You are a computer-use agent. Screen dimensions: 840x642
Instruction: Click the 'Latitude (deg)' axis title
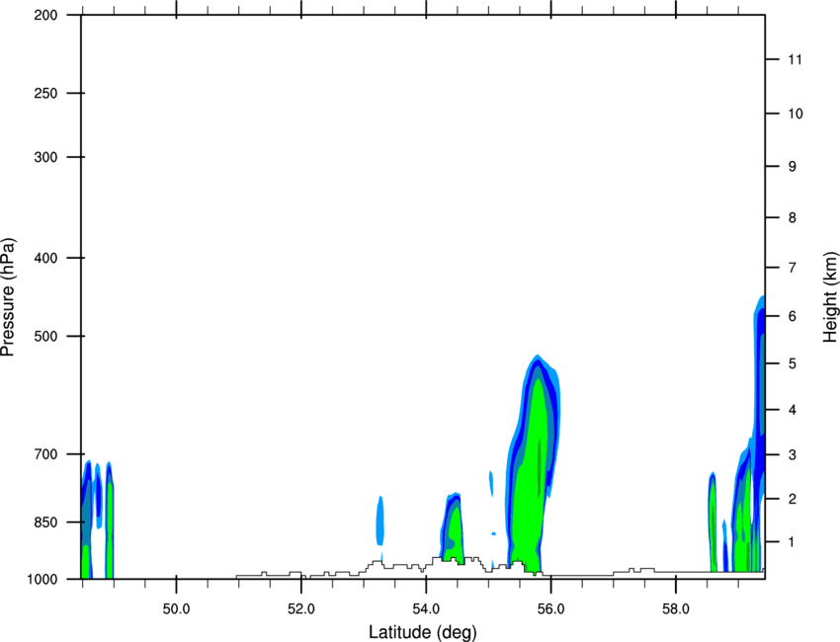[423, 632]
